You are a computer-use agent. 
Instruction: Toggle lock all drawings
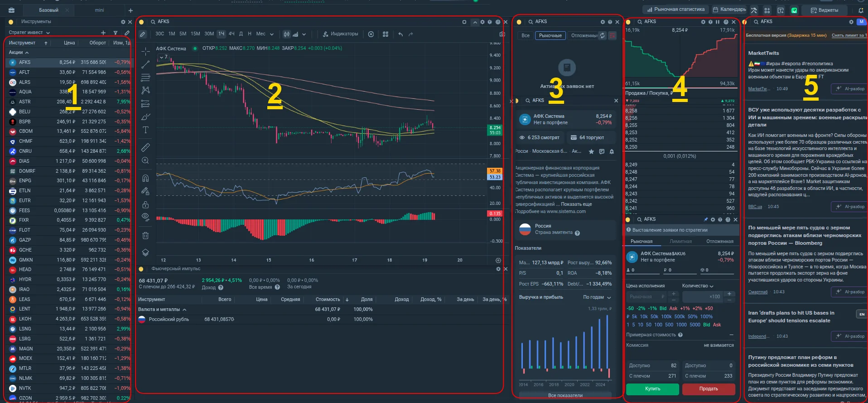(x=145, y=204)
